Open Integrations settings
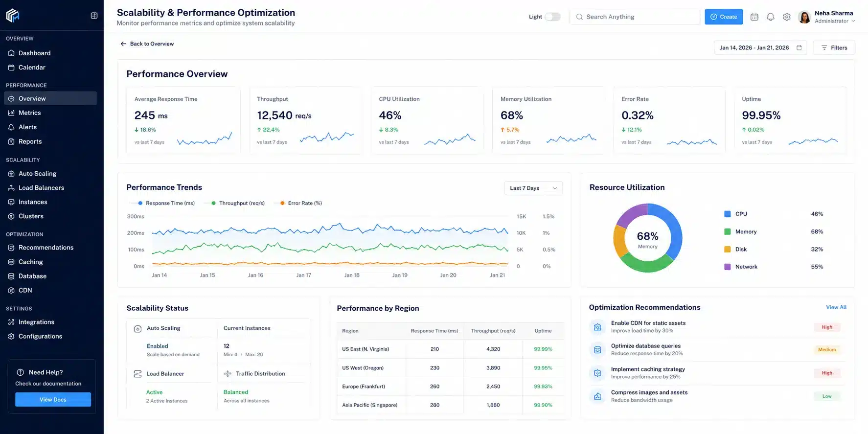This screenshot has width=868, height=434. 50,322
